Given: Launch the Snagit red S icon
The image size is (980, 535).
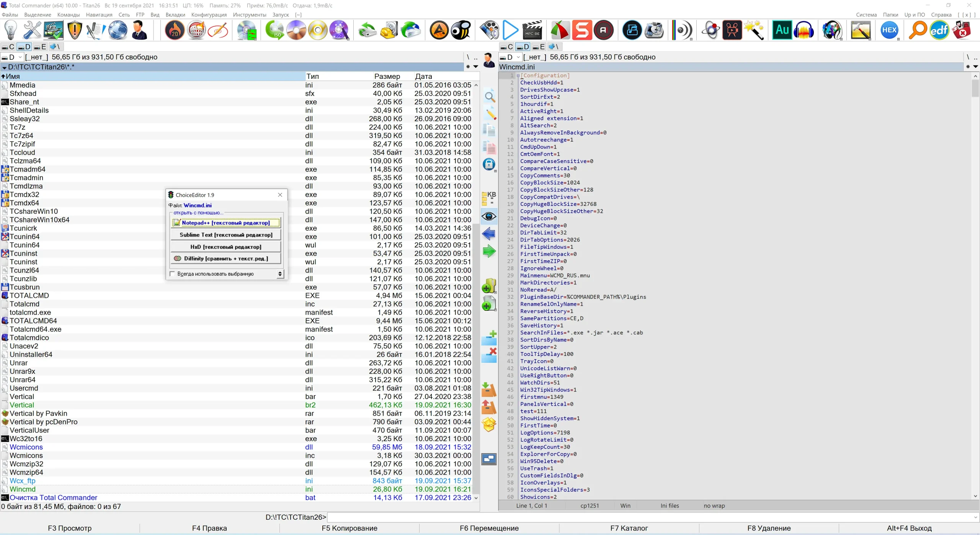Looking at the screenshot, I should 582,30.
